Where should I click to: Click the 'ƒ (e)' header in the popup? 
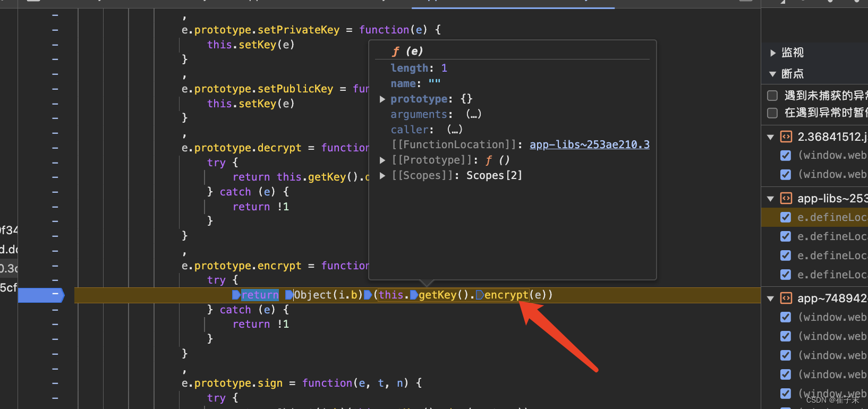pyautogui.click(x=407, y=51)
